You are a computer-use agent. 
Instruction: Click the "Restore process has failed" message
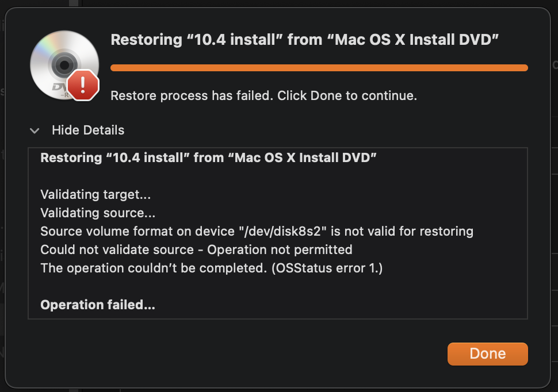[263, 95]
